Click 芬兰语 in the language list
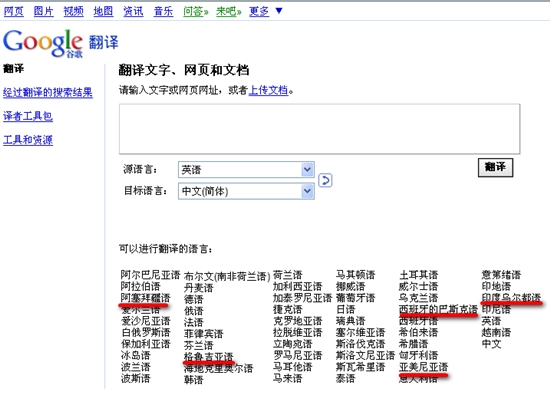Image resolution: width=550 pixels, height=398 pixels. click(199, 345)
